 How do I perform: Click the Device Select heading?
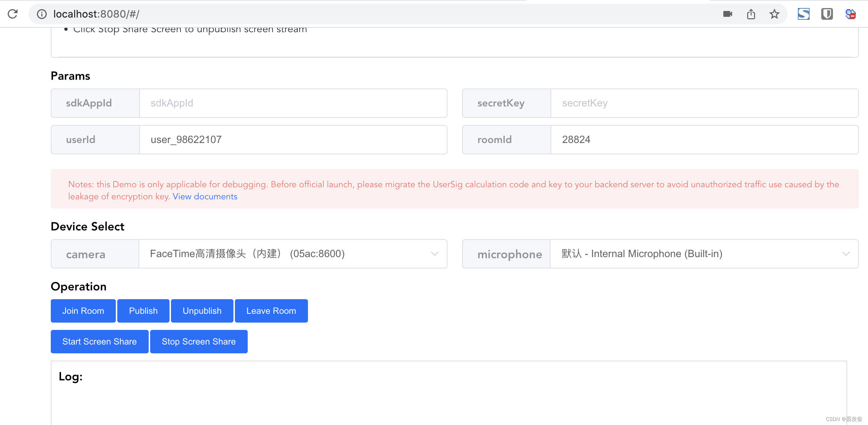click(x=88, y=226)
